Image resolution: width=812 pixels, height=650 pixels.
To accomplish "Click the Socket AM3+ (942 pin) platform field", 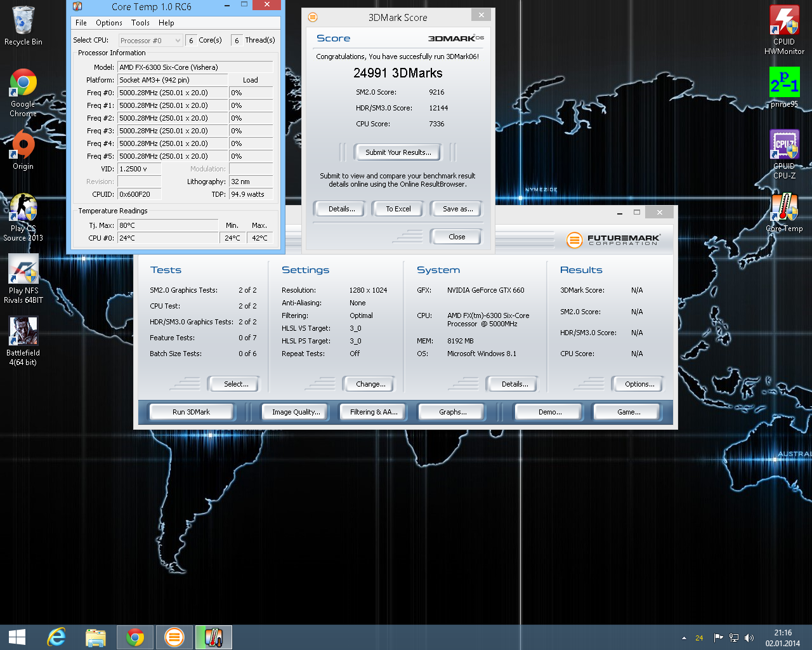I will point(172,80).
